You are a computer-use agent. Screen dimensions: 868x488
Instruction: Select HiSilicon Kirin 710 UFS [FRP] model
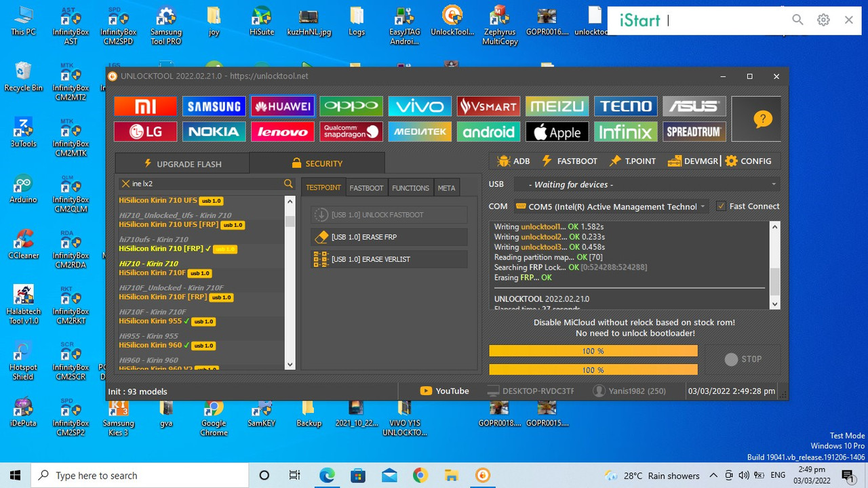pyautogui.click(x=182, y=224)
